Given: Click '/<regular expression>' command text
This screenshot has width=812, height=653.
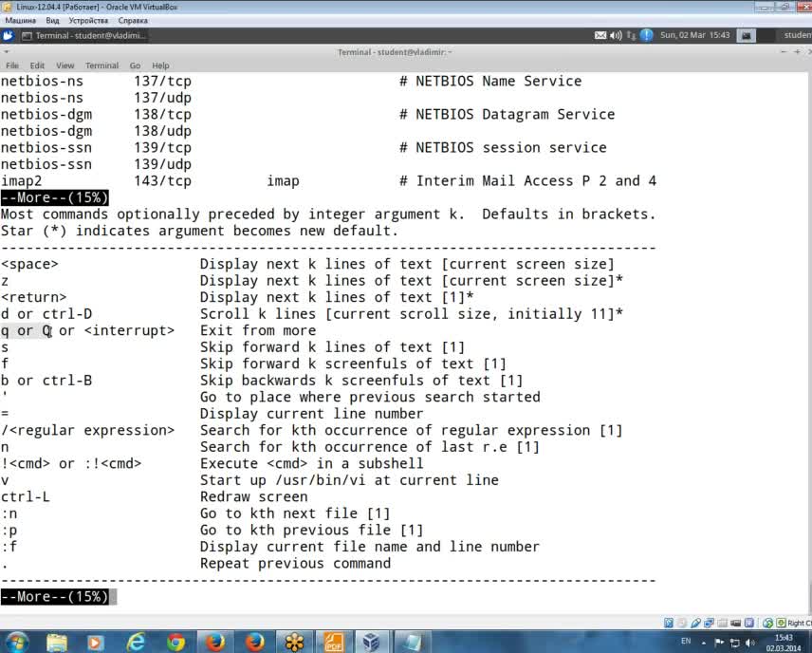Looking at the screenshot, I should pyautogui.click(x=87, y=430).
